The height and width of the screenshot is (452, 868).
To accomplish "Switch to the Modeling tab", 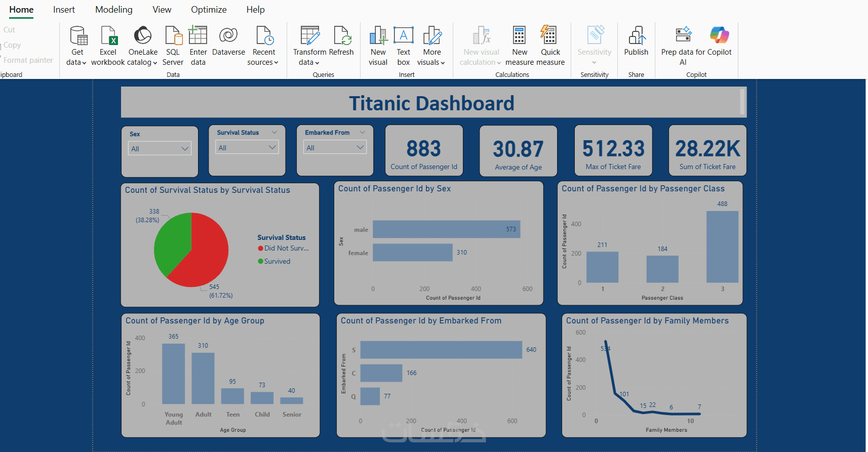I will [114, 10].
